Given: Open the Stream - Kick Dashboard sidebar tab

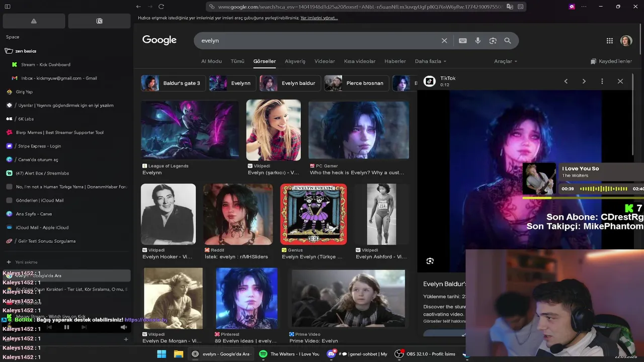Looking at the screenshot, I should tap(65, 64).
